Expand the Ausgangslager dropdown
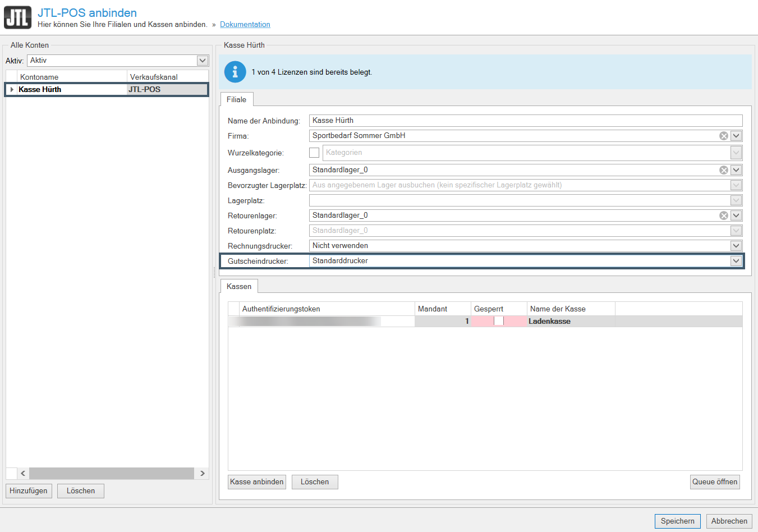The image size is (758, 532). (x=736, y=170)
